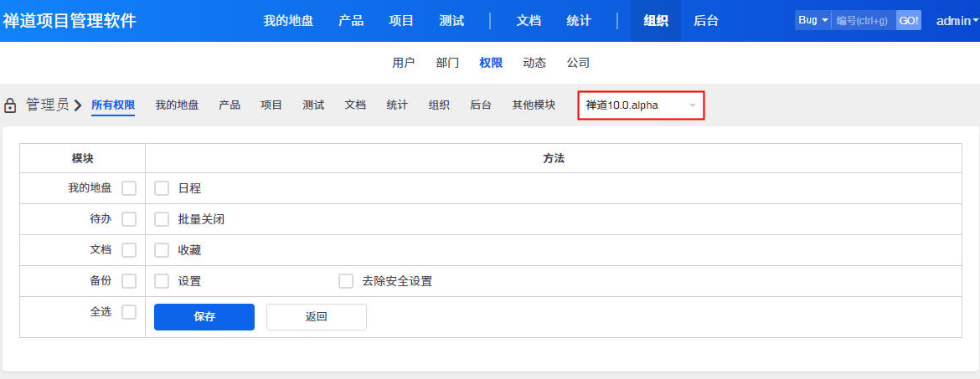The width and height of the screenshot is (980, 379).
Task: Check the 备份 module checkbox
Action: coord(129,281)
